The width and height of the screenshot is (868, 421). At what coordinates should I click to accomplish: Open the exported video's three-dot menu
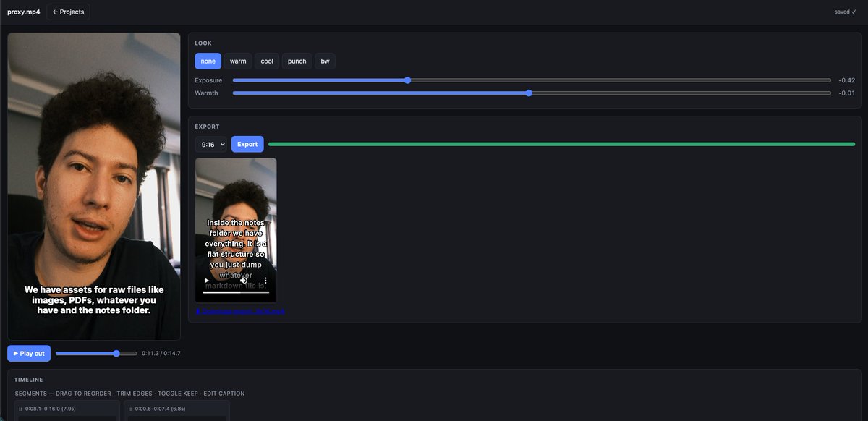[x=265, y=280]
